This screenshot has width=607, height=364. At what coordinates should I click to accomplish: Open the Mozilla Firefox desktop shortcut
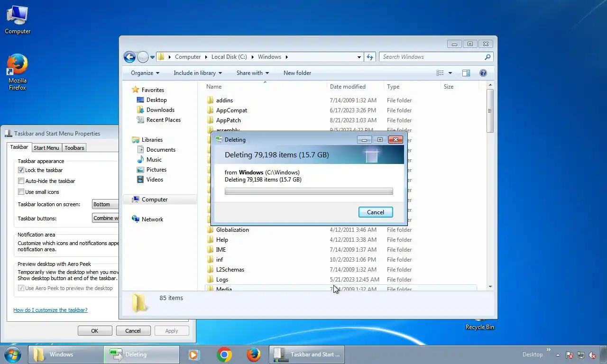tap(18, 72)
